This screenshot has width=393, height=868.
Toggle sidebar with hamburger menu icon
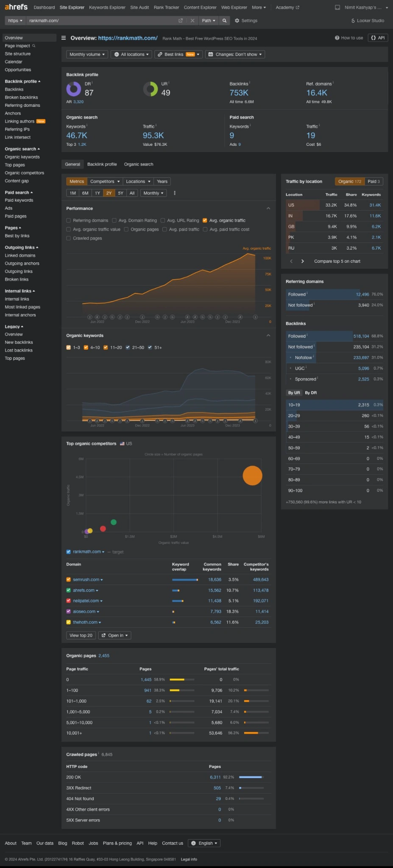tap(64, 38)
